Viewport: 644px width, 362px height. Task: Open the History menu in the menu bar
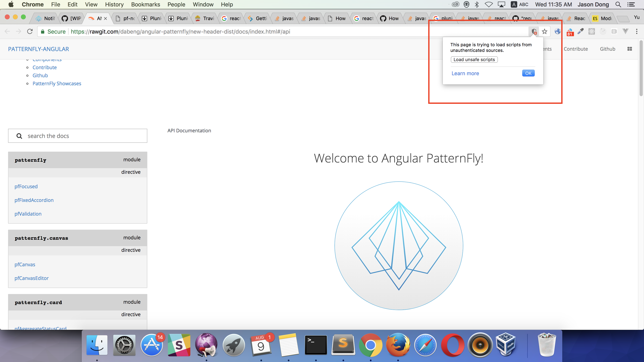(x=114, y=4)
